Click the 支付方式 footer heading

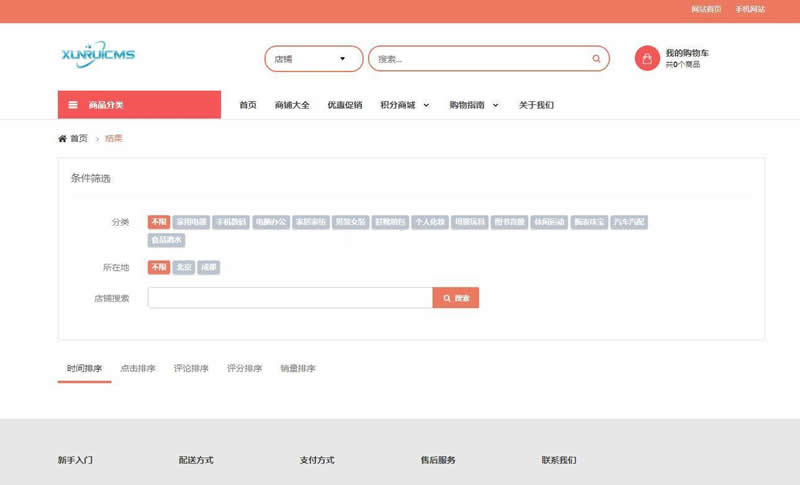coord(317,460)
